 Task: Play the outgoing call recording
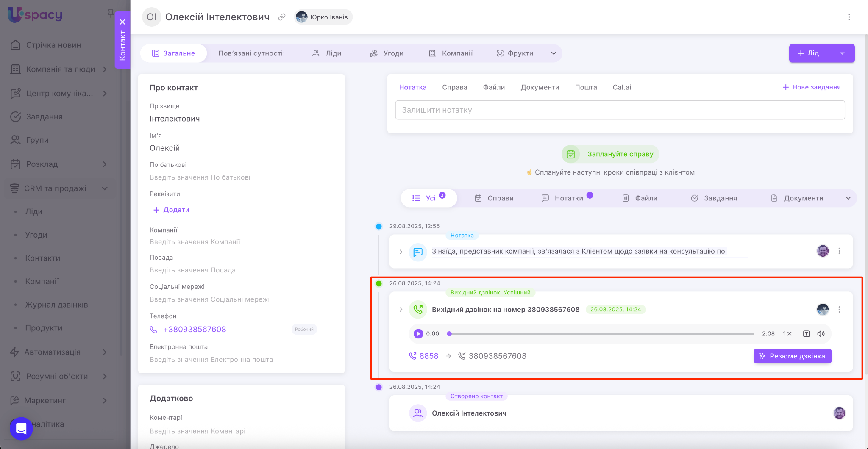[x=418, y=334]
